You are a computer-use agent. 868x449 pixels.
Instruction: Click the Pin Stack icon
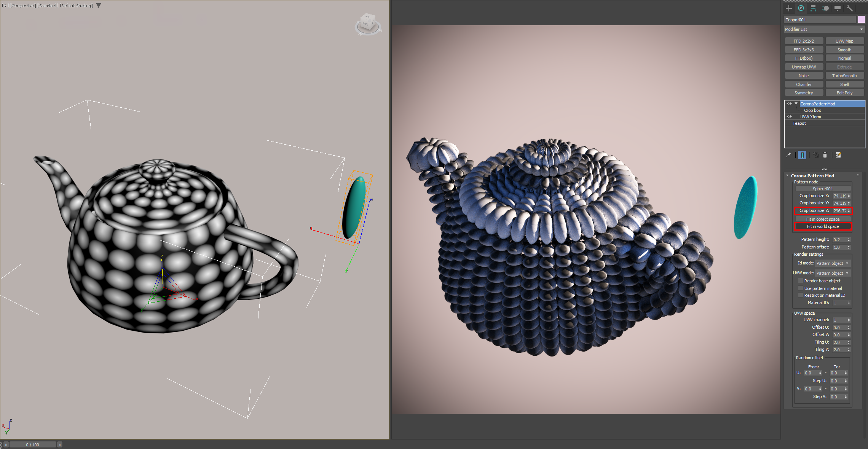(788, 155)
